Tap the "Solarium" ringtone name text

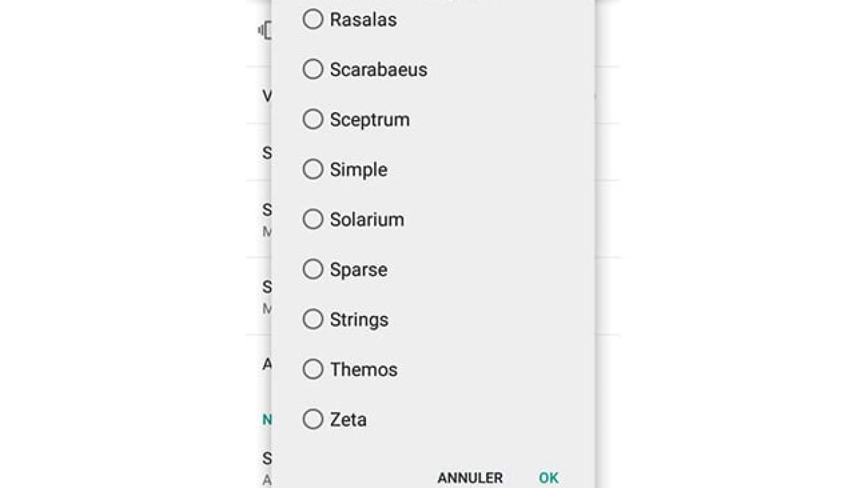[x=367, y=219]
